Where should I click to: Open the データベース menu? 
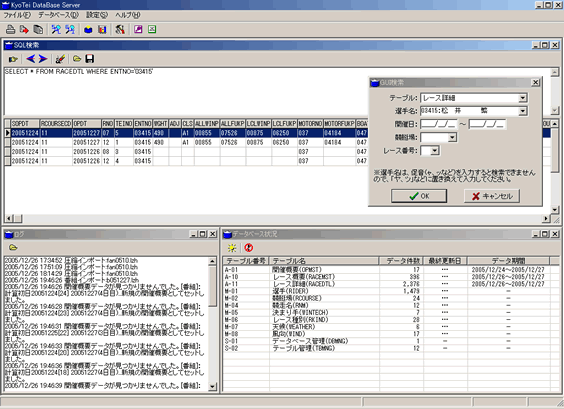pyautogui.click(x=58, y=15)
